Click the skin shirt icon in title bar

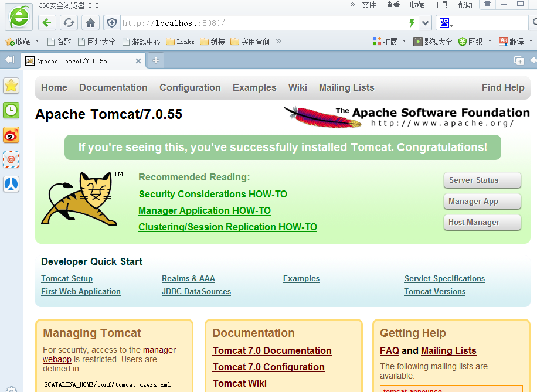click(x=487, y=4)
